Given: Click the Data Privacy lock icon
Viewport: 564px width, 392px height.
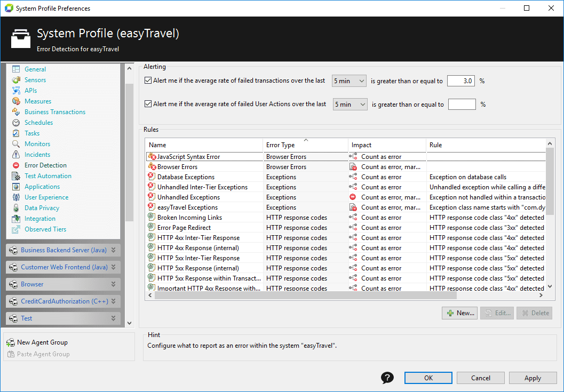Looking at the screenshot, I should (16, 208).
